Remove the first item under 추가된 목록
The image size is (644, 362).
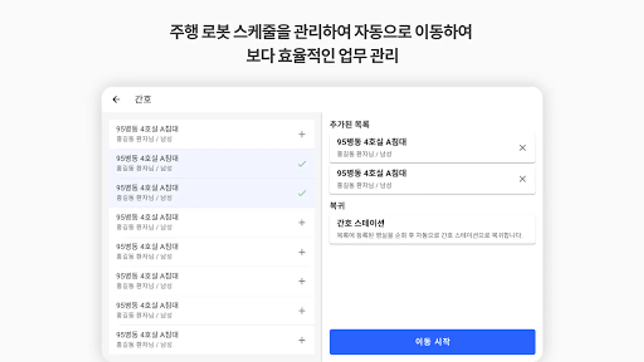pos(522,148)
